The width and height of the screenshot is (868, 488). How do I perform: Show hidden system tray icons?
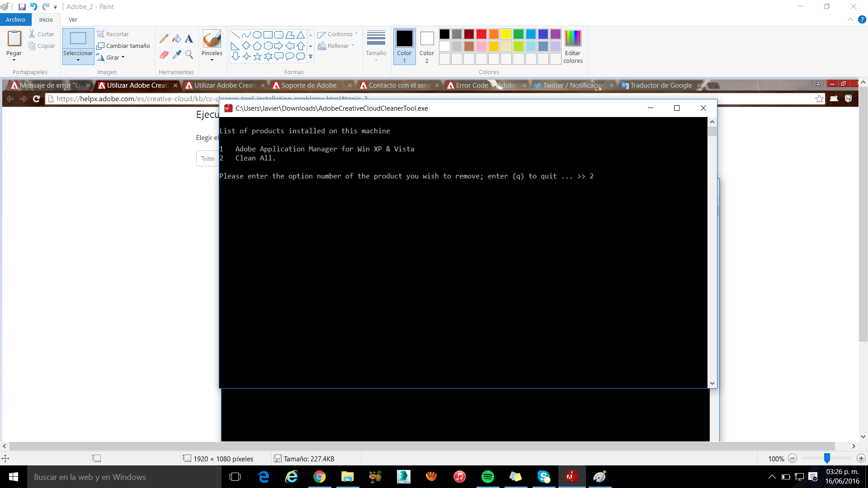(x=772, y=477)
